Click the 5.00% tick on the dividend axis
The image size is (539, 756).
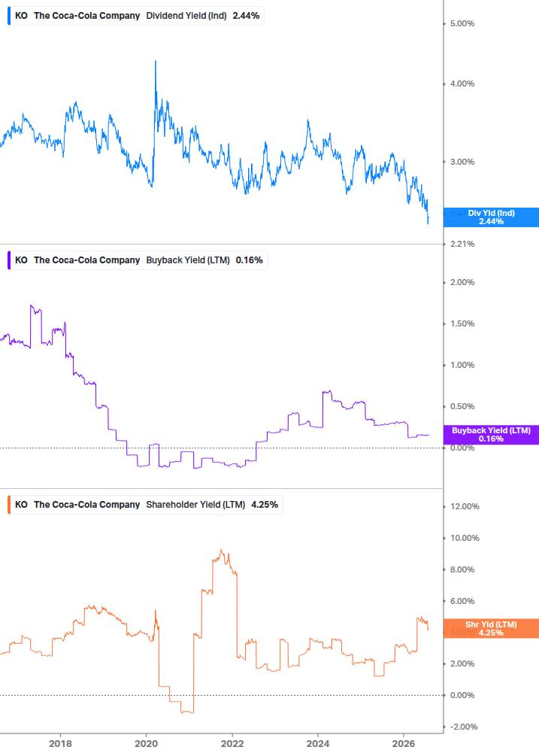[x=462, y=23]
